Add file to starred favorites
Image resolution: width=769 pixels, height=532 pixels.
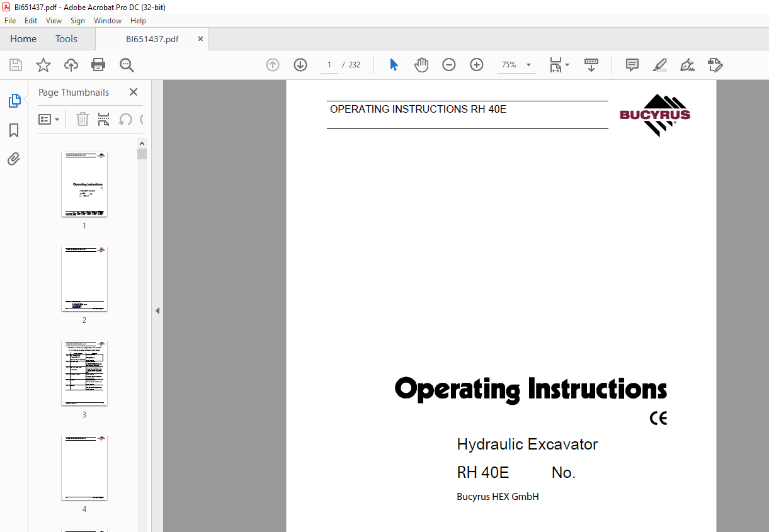point(43,65)
